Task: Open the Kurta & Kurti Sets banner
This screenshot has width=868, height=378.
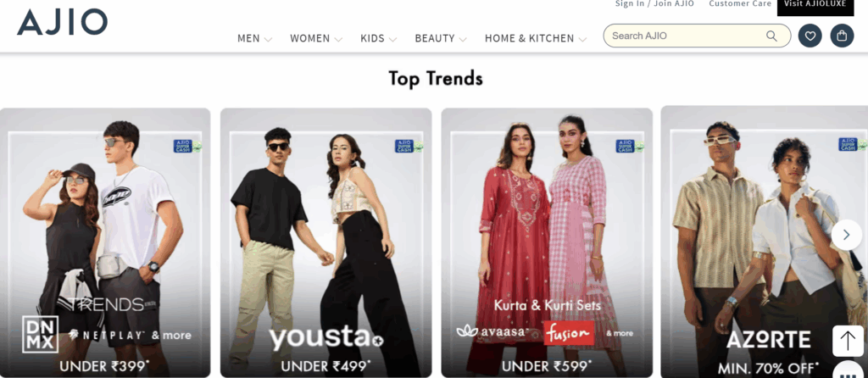Action: (x=547, y=242)
